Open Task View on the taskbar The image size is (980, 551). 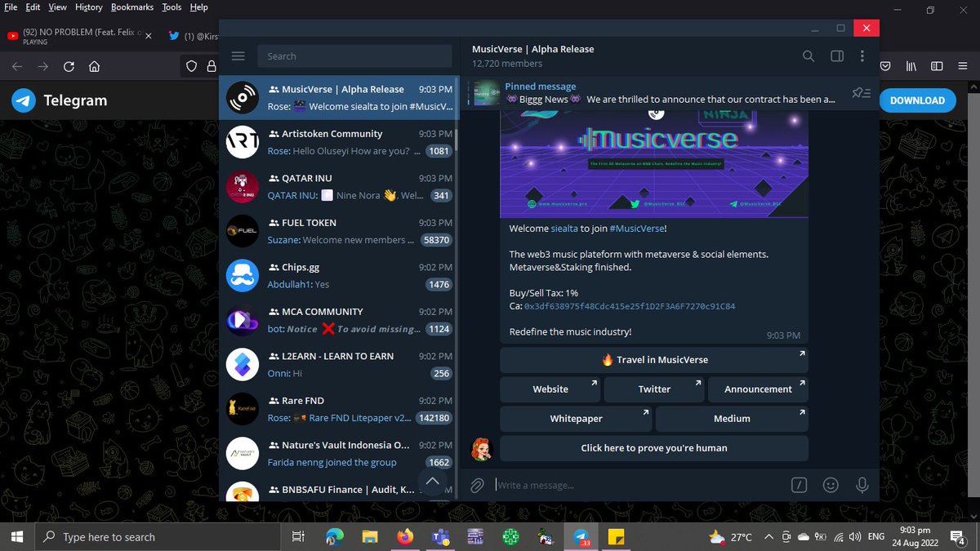(x=298, y=537)
